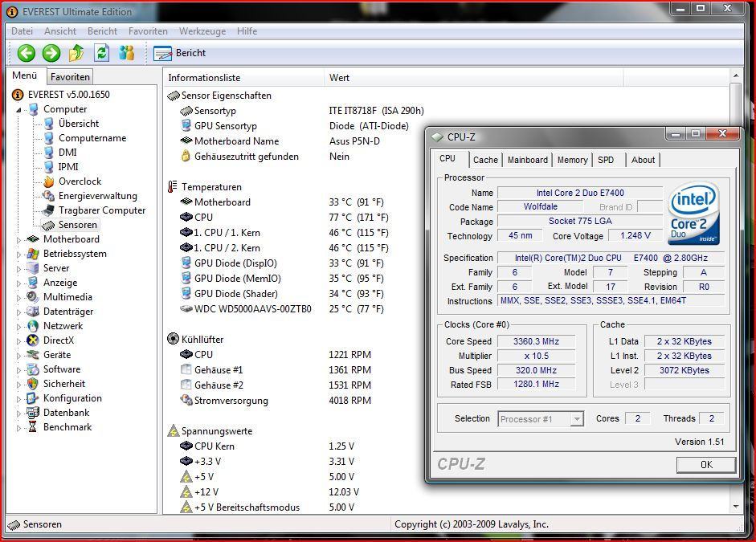Screen dimensions: 756x542
Task: Click the users icon in EVEREST toolbar
Action: click(x=126, y=52)
